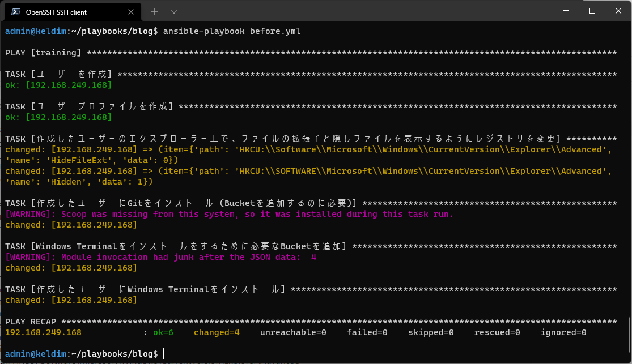Click 'TASK [ユーザープロファイルを作成]' header

[x=311, y=106]
